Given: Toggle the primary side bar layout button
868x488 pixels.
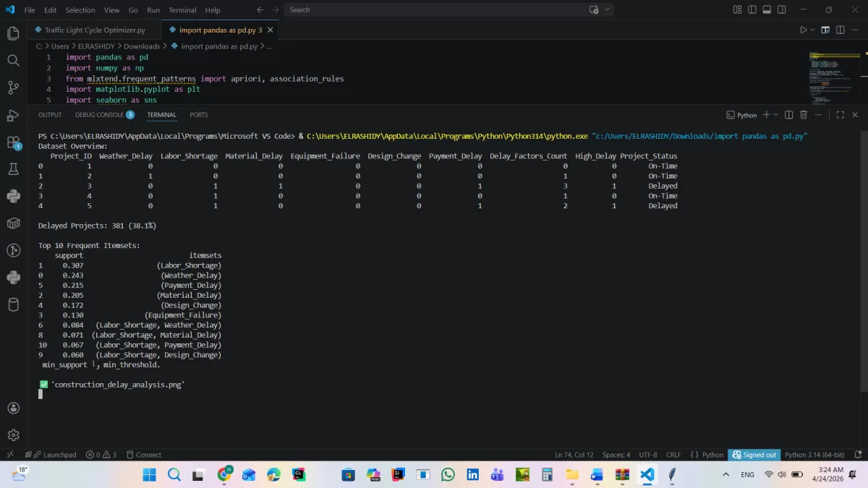Looking at the screenshot, I should click(753, 10).
